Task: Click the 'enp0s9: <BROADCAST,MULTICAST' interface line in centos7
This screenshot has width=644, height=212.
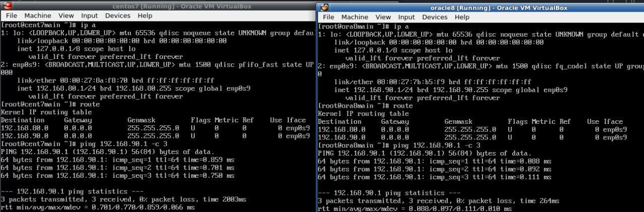Action: tap(157, 64)
